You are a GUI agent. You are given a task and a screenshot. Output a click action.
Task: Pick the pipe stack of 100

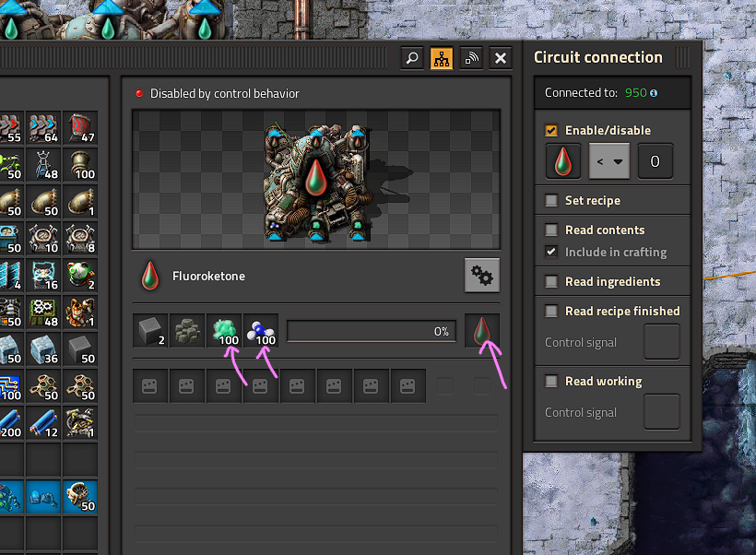pyautogui.click(x=80, y=165)
